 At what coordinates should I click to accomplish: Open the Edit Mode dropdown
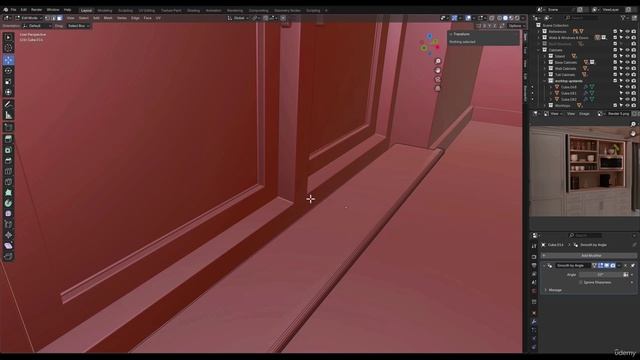(x=29, y=18)
